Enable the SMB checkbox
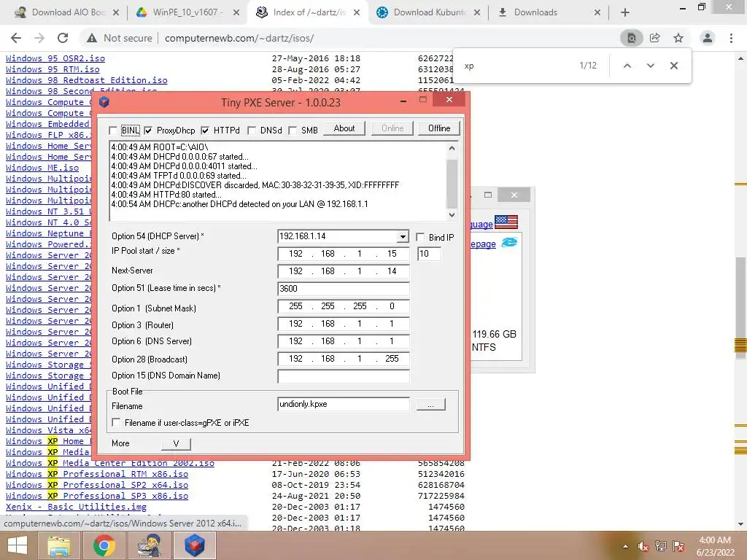Viewport: 747px width, 560px height. [x=293, y=131]
